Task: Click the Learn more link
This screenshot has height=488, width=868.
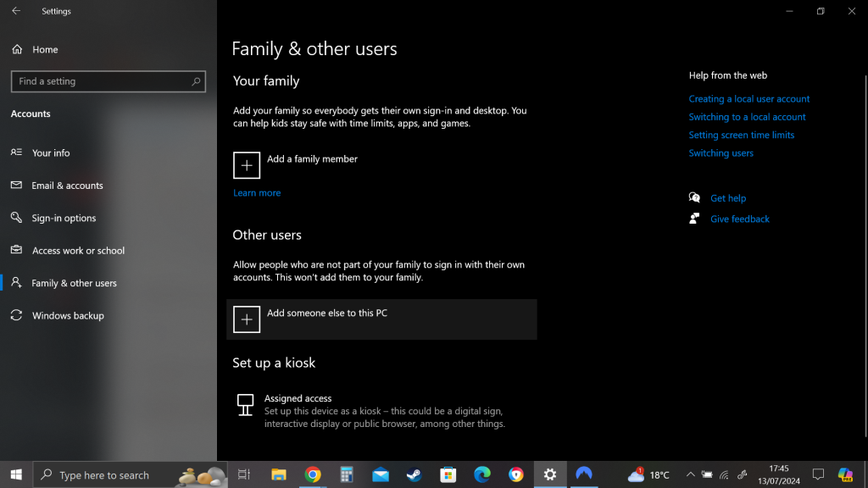Action: point(257,193)
